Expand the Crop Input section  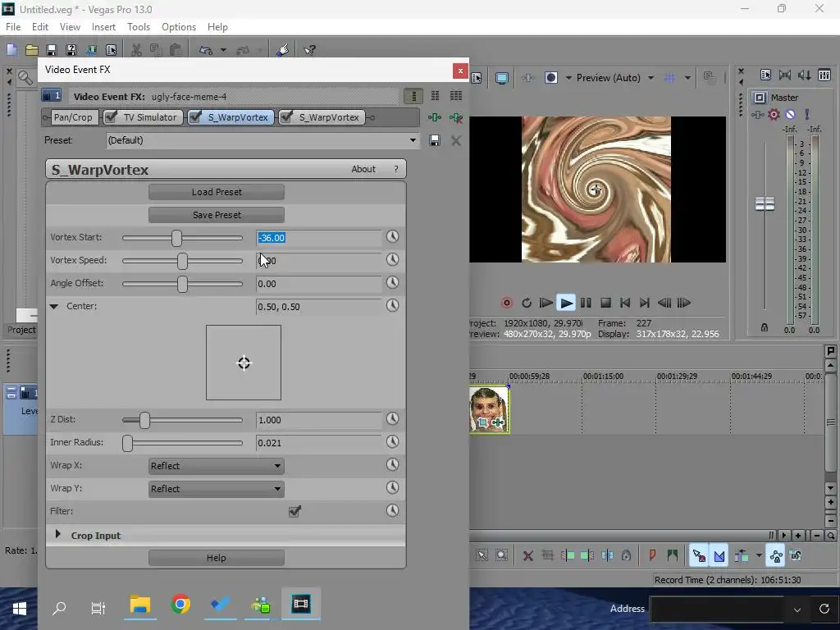[x=58, y=535]
